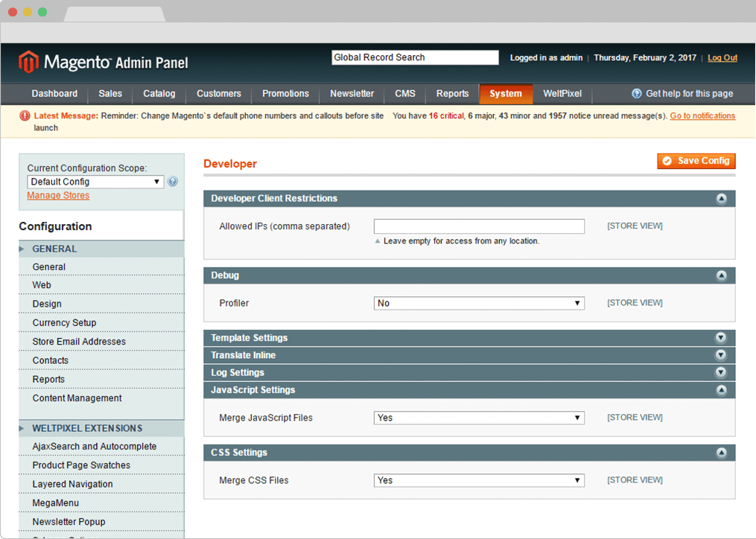756x539 pixels.
Task: Collapse the CSS Settings section
Action: pyautogui.click(x=721, y=453)
